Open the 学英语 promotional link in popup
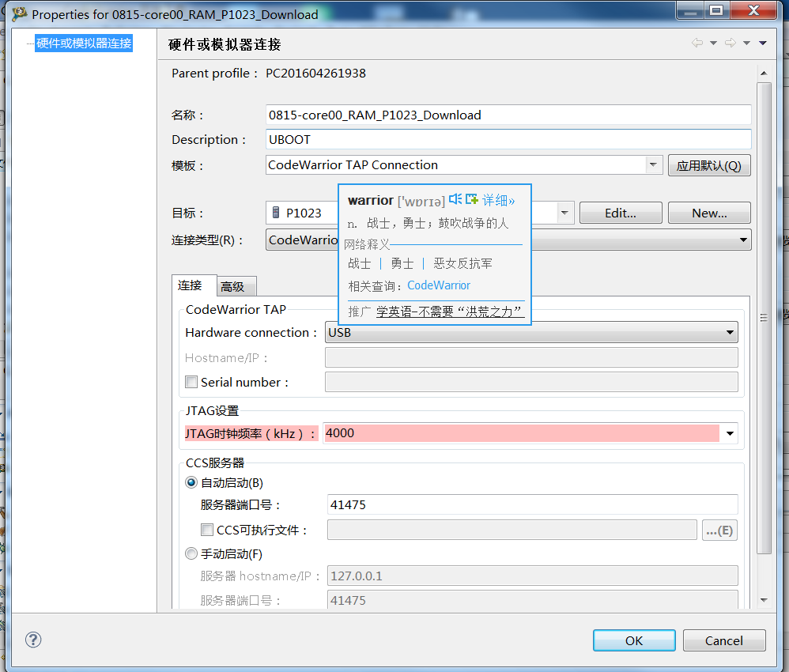 (449, 311)
